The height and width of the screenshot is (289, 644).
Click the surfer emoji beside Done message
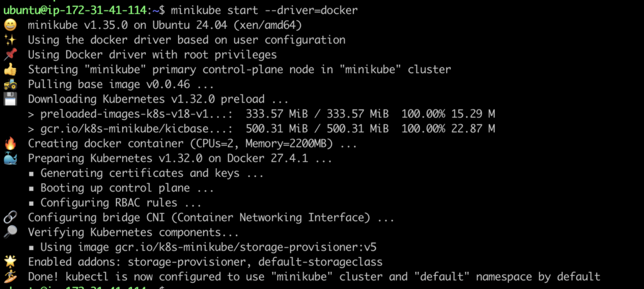click(9, 276)
